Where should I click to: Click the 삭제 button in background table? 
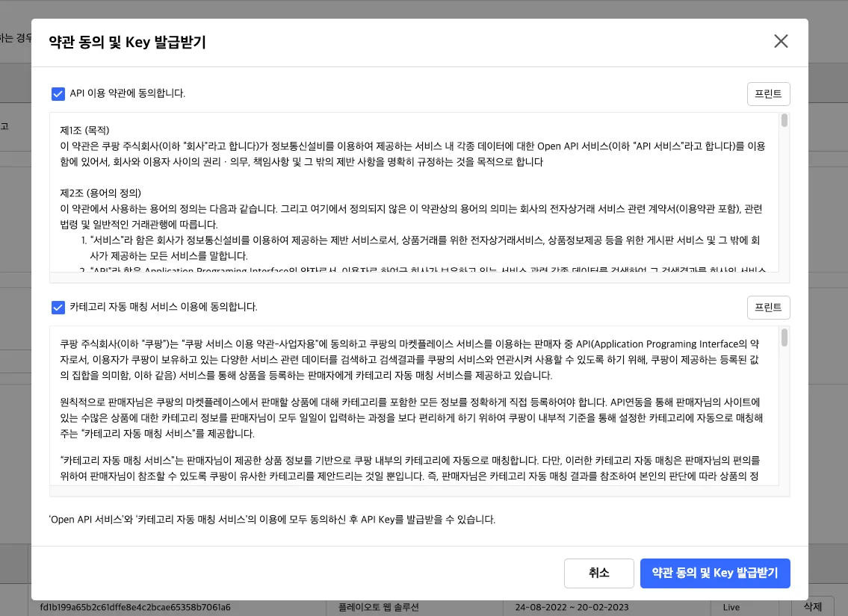tap(813, 607)
